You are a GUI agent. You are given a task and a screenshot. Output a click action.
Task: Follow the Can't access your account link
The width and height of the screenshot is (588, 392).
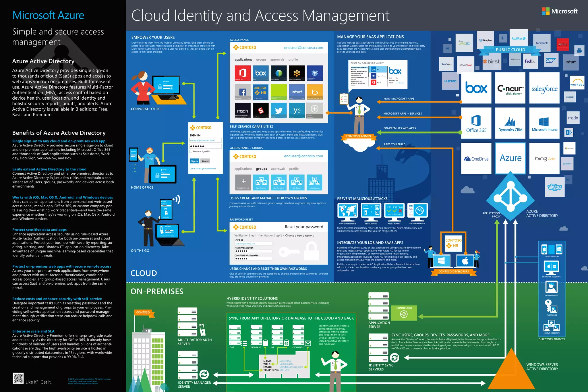coord(203,169)
